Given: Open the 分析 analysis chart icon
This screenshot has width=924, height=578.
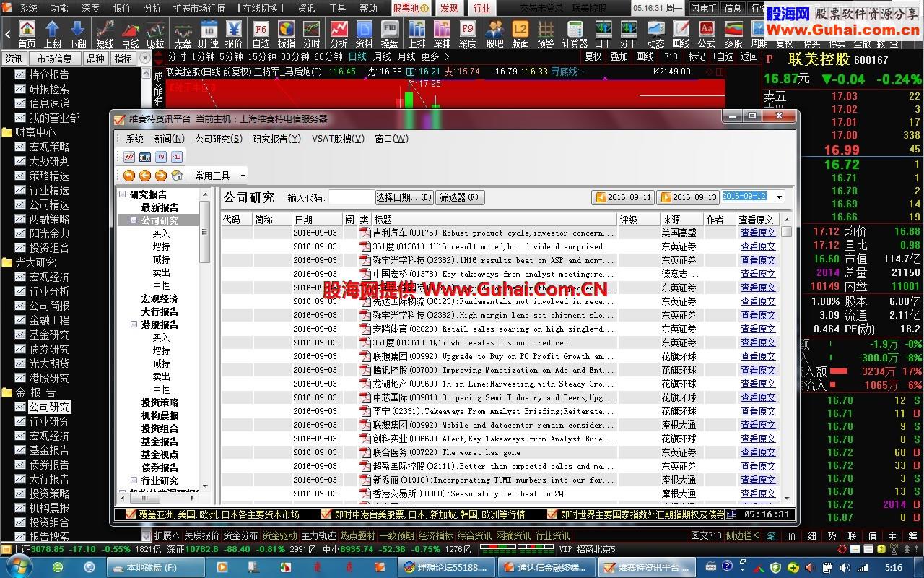Looking at the screenshot, I should tap(339, 33).
